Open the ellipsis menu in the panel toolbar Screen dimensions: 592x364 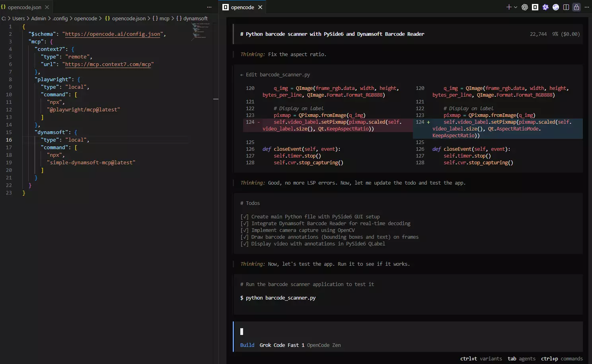click(x=587, y=7)
